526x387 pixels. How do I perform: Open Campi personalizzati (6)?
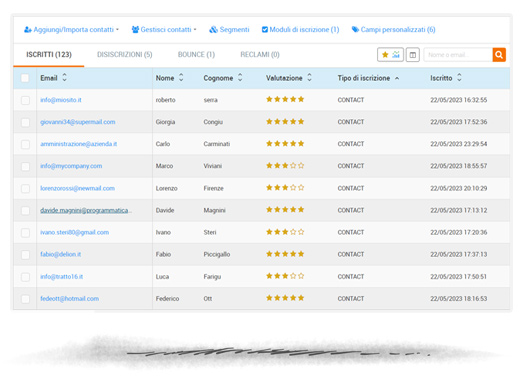pos(393,30)
